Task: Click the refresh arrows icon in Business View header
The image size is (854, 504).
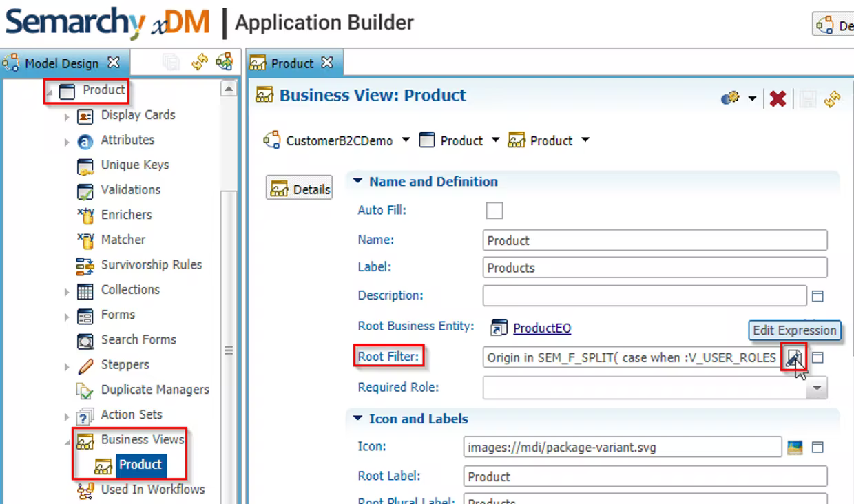Action: [x=833, y=99]
